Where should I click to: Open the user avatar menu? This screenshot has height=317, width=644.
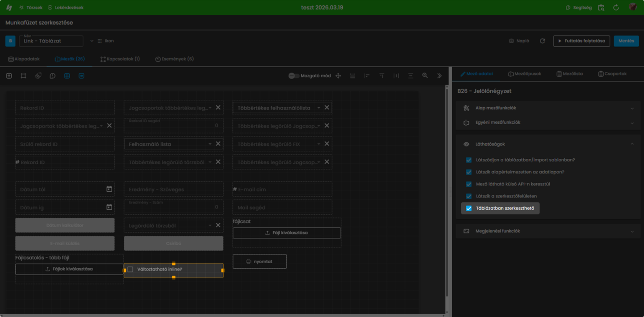[x=633, y=7]
